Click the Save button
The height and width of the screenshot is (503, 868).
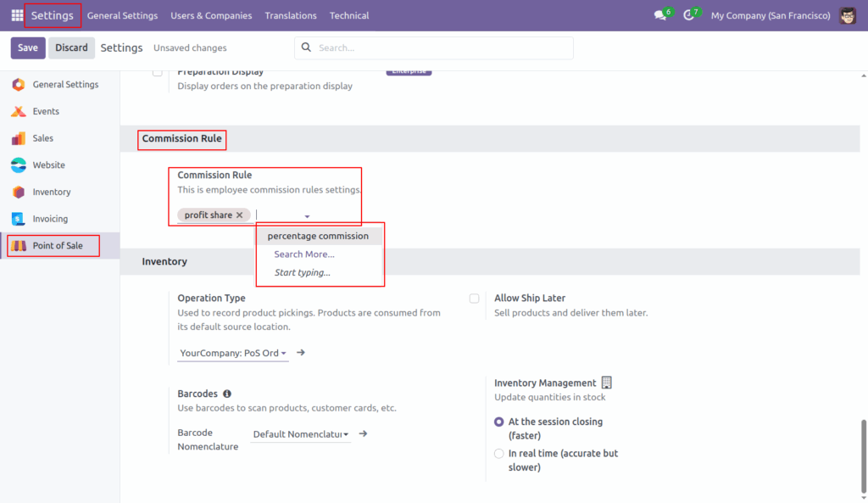click(x=28, y=48)
